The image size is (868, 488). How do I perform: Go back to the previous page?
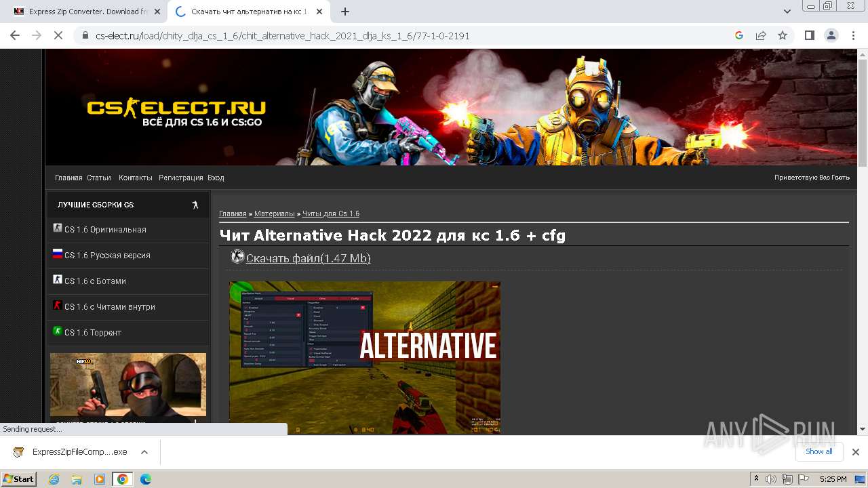15,35
